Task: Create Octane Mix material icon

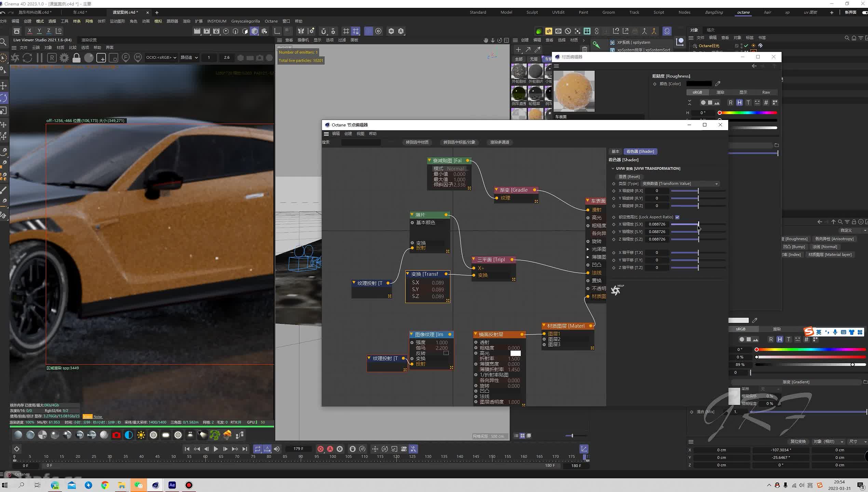Action: (80, 435)
